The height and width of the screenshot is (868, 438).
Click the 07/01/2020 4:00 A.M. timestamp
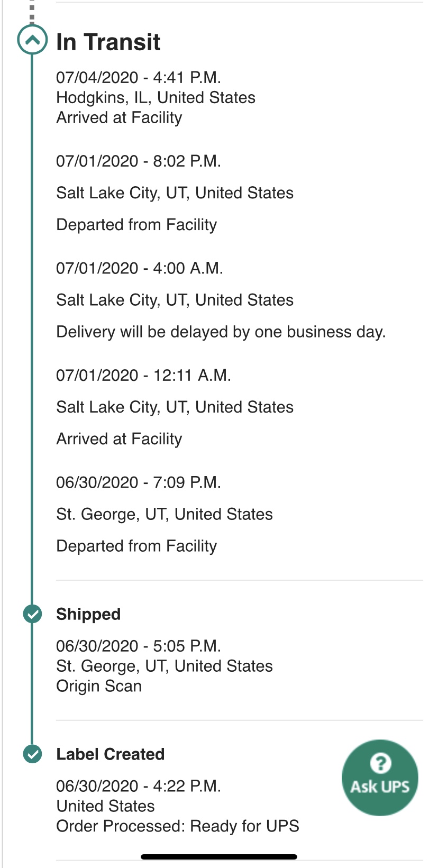click(140, 269)
